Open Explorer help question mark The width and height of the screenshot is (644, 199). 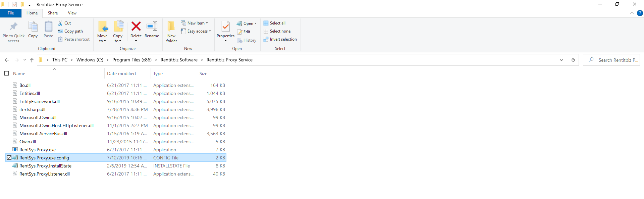point(640,13)
